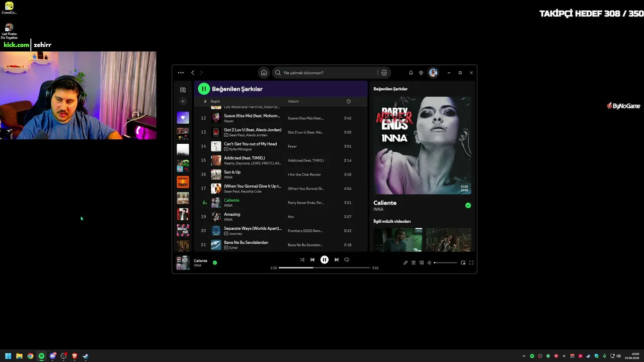Image resolution: width=644 pixels, height=362 pixels.
Task: Open Spotify Home with the house icon
Action: (x=264, y=73)
